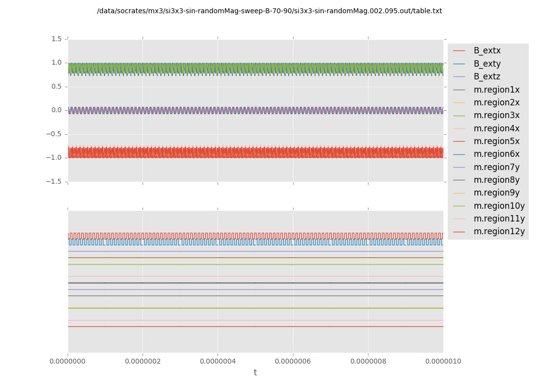Select the B_extz legend entry

[487, 77]
